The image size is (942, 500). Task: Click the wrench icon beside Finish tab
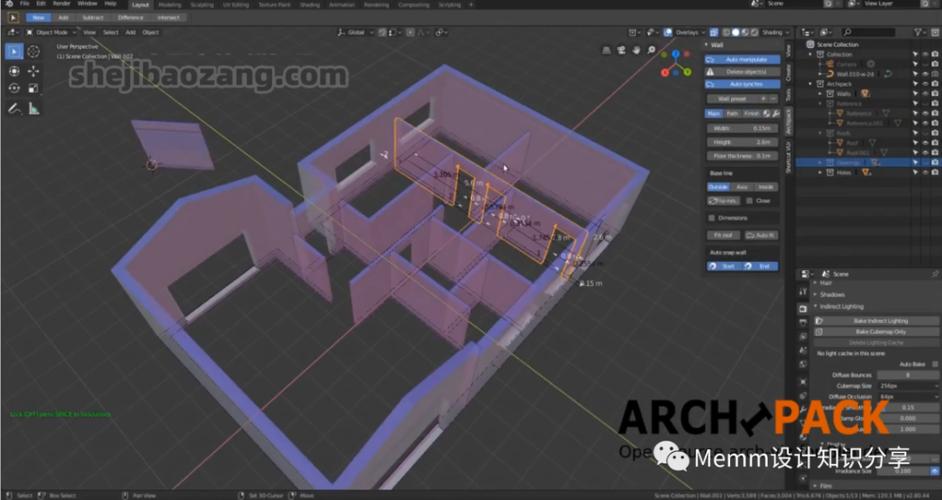[x=776, y=114]
